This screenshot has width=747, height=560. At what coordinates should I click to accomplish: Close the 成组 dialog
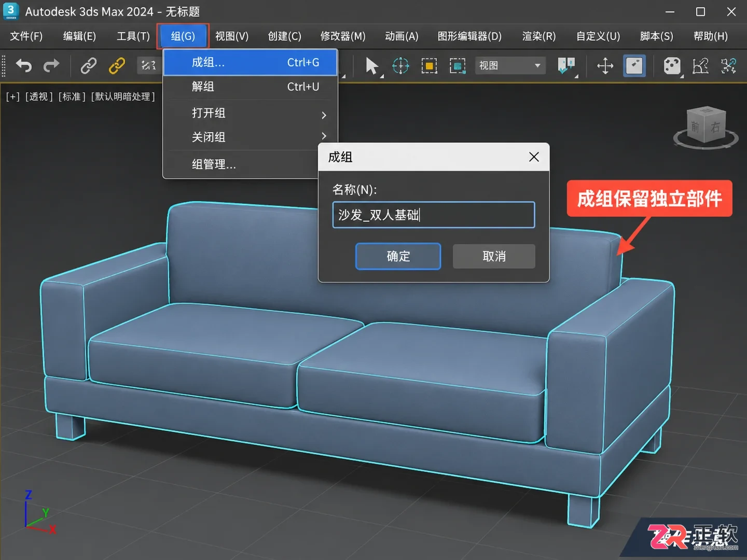pyautogui.click(x=534, y=157)
